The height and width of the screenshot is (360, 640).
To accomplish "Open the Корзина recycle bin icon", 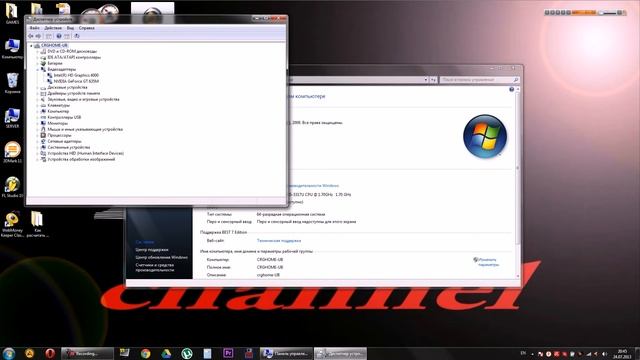I will pos(12,83).
